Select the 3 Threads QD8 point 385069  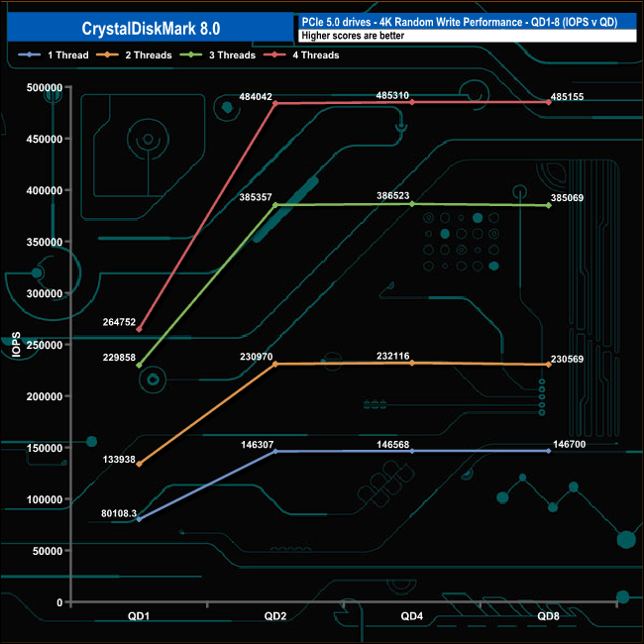(549, 205)
